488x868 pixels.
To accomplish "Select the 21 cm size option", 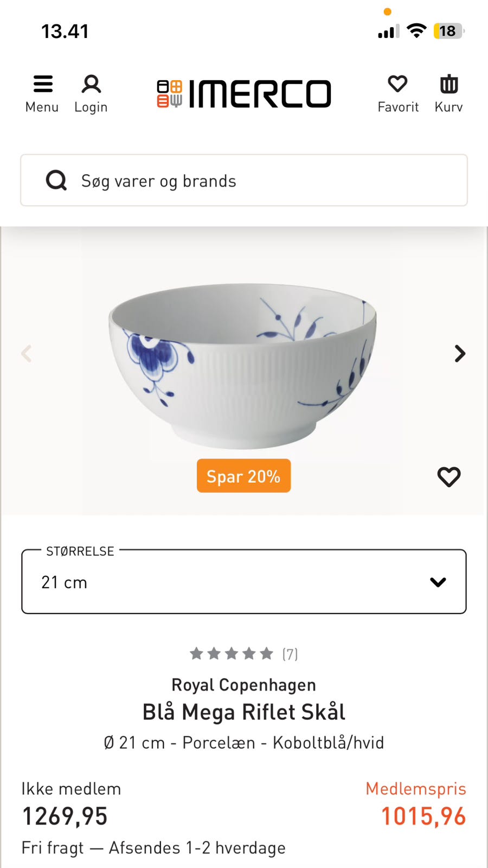I will pos(65,582).
